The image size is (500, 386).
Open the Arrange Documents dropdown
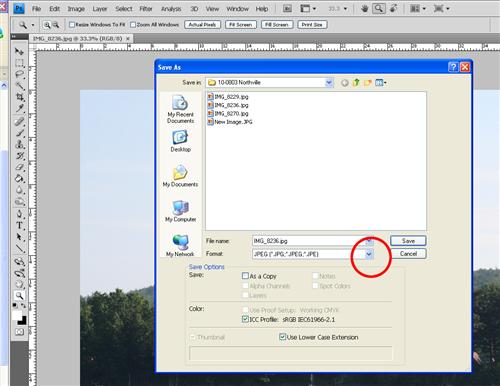[418, 9]
